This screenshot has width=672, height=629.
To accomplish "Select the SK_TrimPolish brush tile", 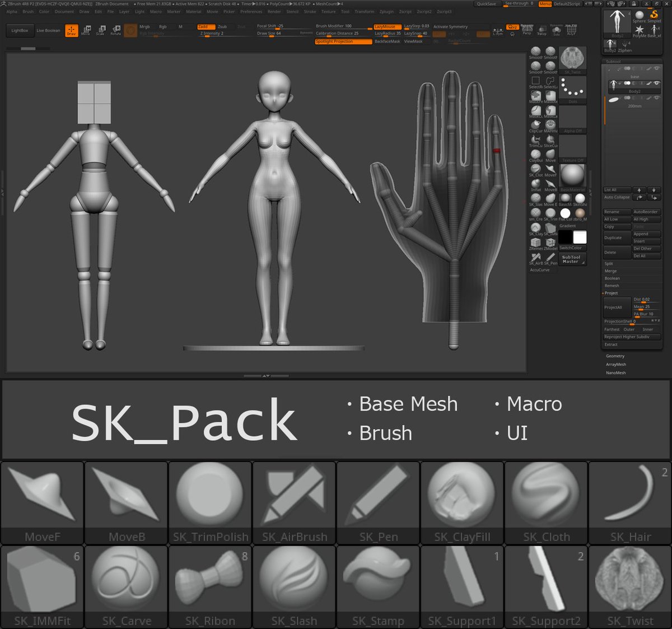I will (210, 502).
